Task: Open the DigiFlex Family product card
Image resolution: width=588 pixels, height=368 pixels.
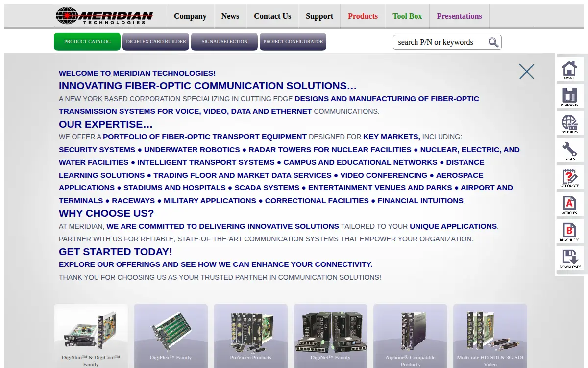Action: (x=171, y=336)
